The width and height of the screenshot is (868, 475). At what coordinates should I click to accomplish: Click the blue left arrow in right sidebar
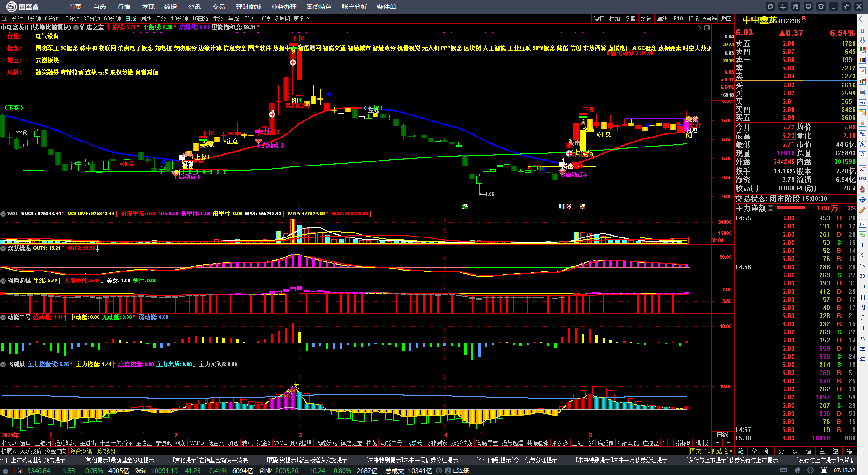tap(863, 19)
